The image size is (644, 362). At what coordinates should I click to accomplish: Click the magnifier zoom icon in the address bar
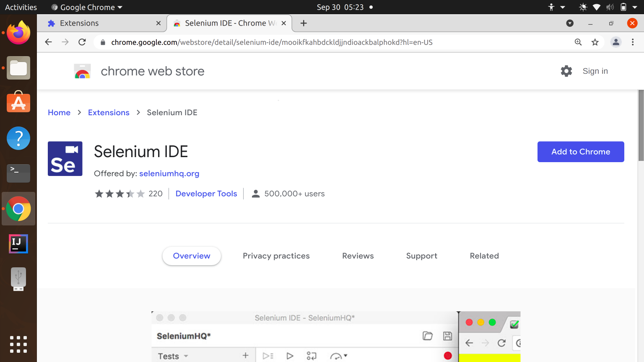pos(578,42)
